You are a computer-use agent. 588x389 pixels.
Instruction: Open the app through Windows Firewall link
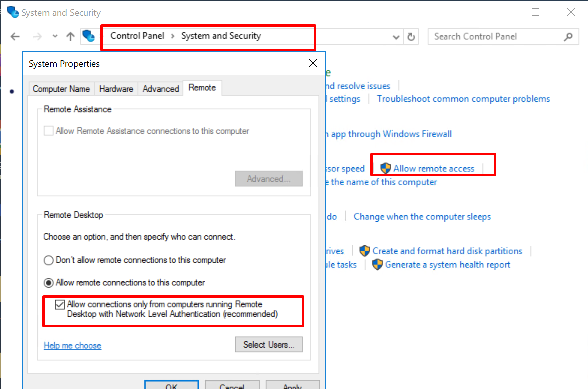(x=388, y=134)
